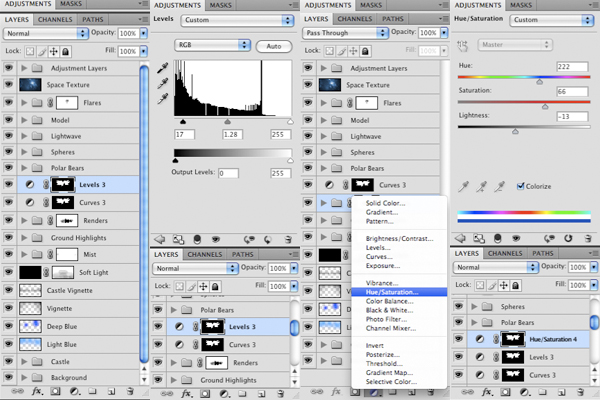The height and width of the screenshot is (400, 600).
Task: Toggle visibility of the Light Blue layer
Action: pyautogui.click(x=8, y=344)
